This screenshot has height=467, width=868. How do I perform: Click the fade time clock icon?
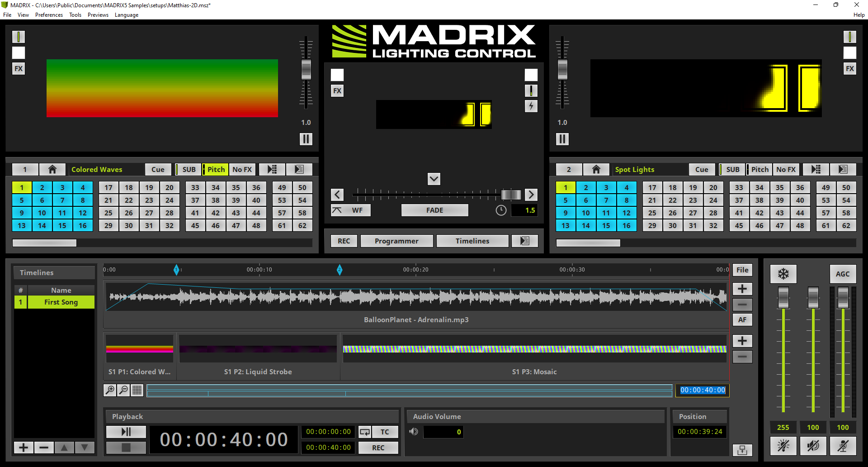(x=501, y=210)
